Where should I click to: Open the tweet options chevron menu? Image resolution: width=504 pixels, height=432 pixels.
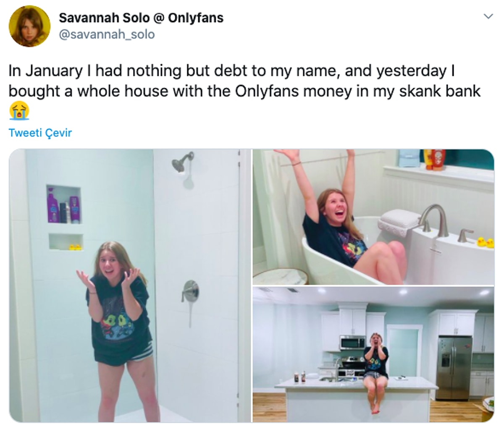pos(488,17)
